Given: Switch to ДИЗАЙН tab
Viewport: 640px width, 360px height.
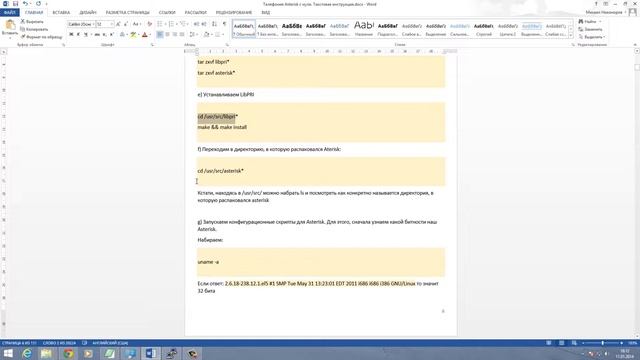Looking at the screenshot, I should click(88, 13).
